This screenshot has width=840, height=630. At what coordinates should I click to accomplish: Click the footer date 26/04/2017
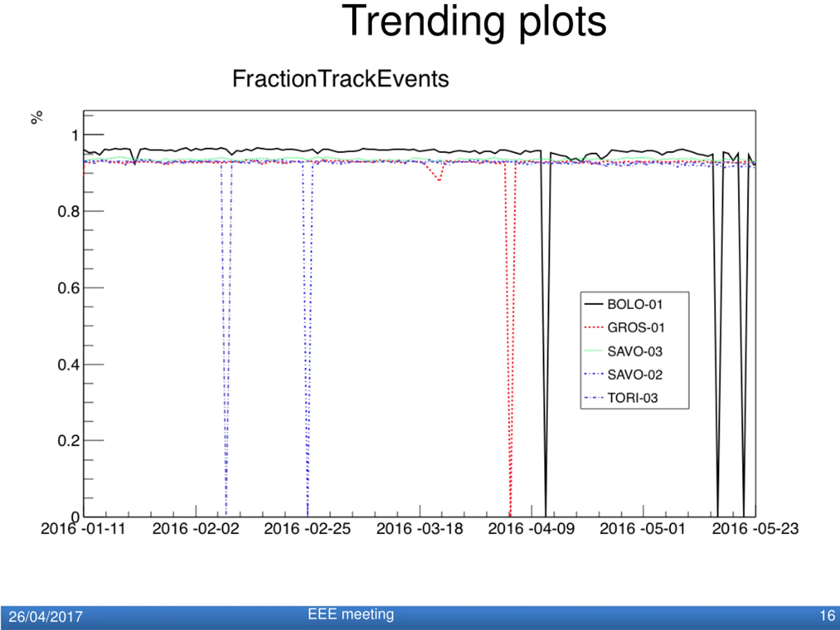[46, 617]
